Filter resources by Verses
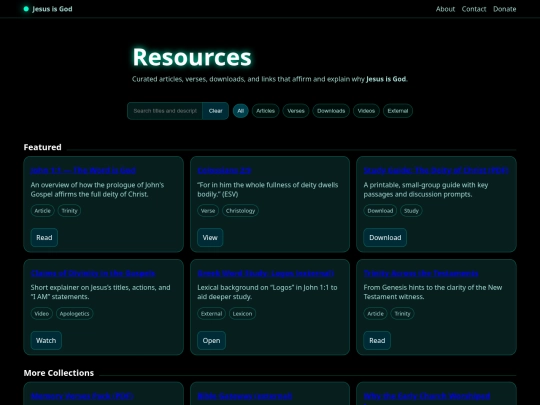 [x=296, y=111]
